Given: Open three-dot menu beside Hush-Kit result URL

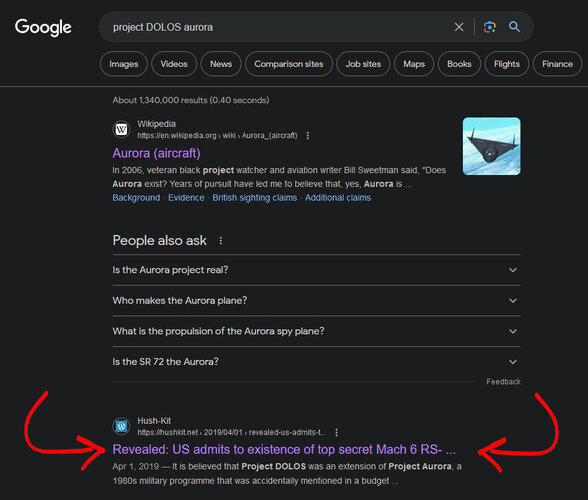Looking at the screenshot, I should tap(336, 432).
